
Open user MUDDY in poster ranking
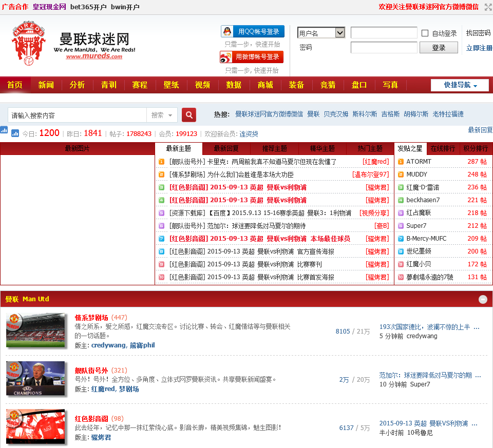416,174
